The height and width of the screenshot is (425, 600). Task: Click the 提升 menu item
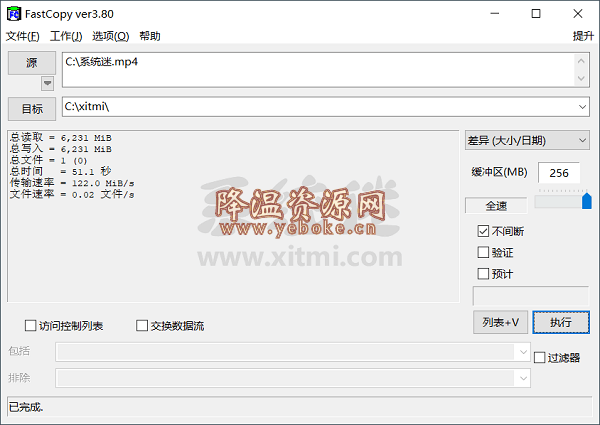pyautogui.click(x=583, y=36)
